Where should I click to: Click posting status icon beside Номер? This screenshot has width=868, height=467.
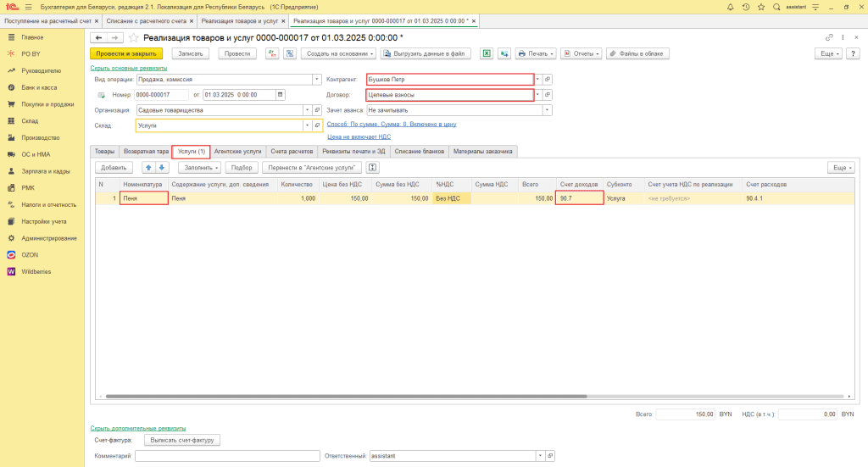click(102, 95)
